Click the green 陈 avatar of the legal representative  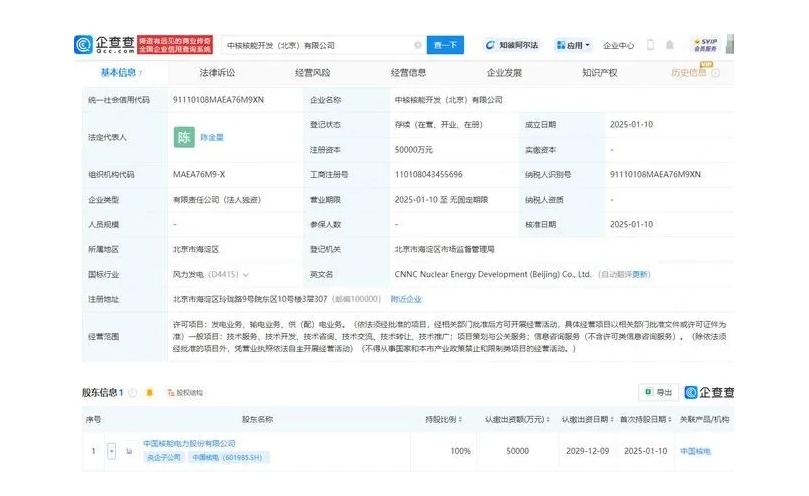184,137
